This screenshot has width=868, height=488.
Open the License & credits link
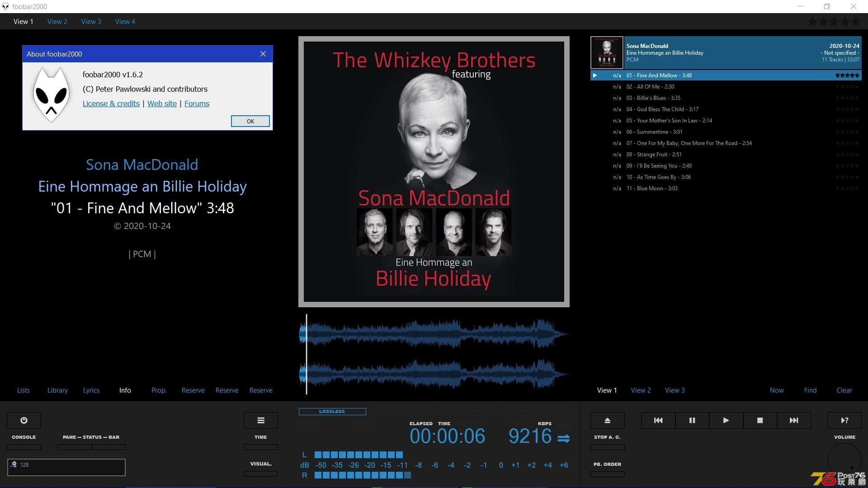tap(111, 103)
